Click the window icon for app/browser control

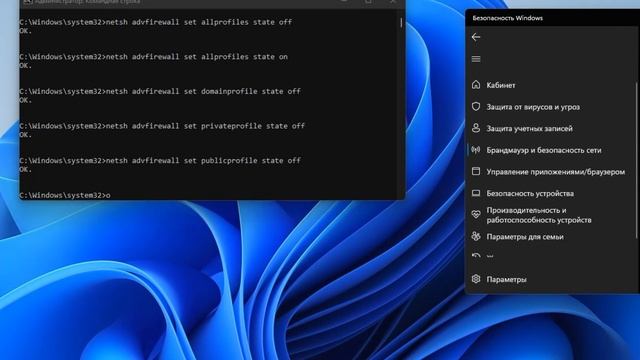point(476,171)
